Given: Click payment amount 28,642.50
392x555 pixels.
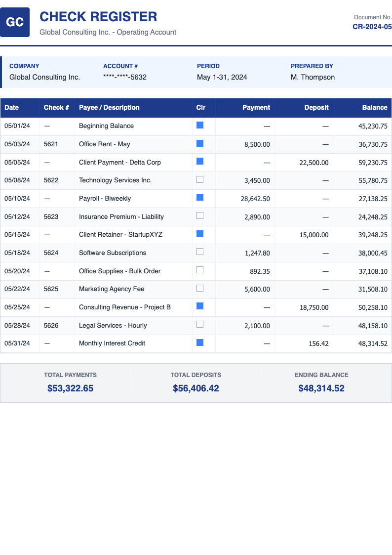Looking at the screenshot, I should coord(255,199).
